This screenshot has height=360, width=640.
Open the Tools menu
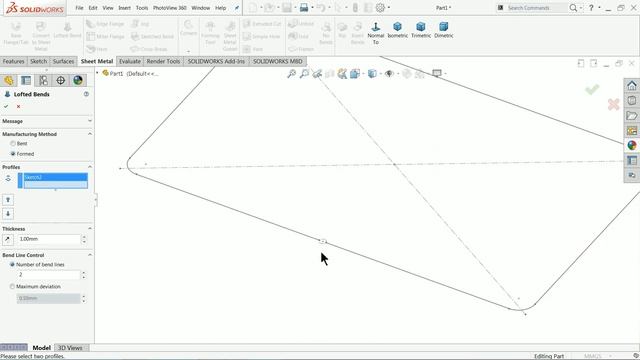pyautogui.click(x=142, y=8)
